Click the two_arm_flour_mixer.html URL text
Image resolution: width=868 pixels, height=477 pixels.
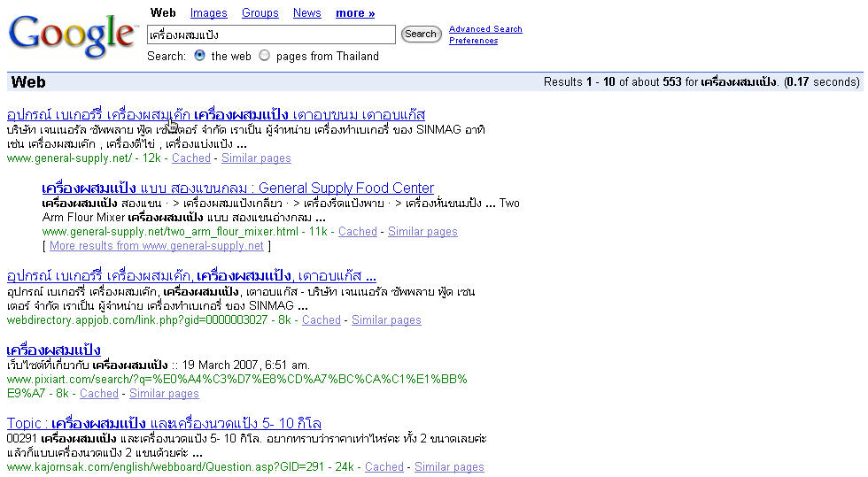(185, 232)
